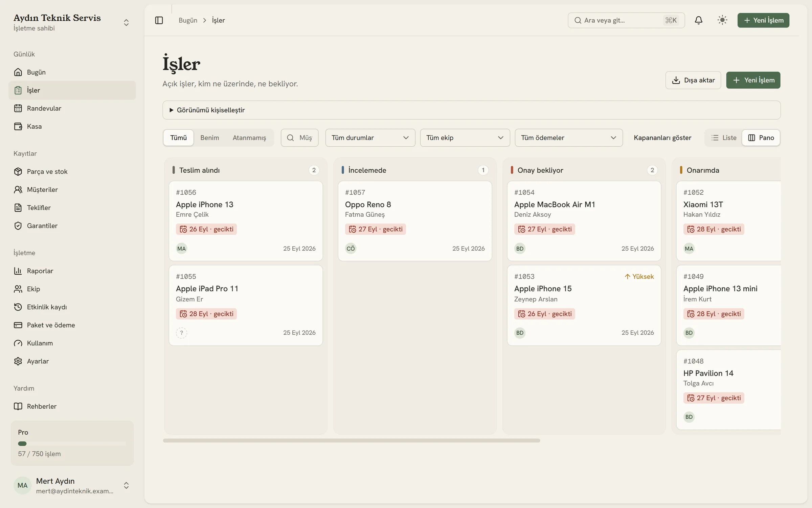Click Yeni İşlem in top bar

pyautogui.click(x=763, y=20)
